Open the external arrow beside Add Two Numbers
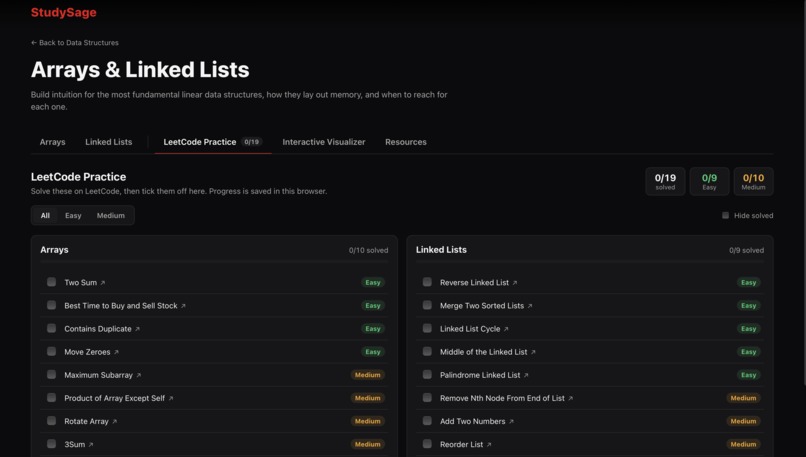 coord(511,422)
